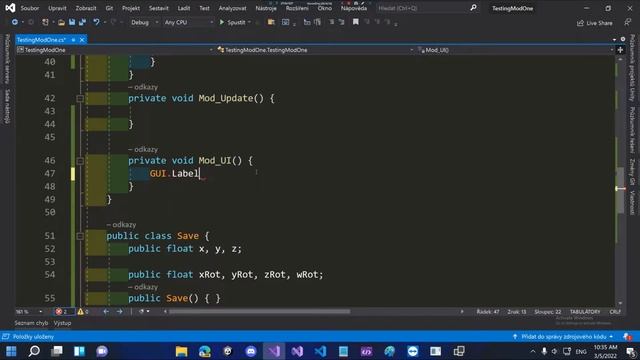This screenshot has height=360, width=640.
Task: Toggle pin on TestingModOne.cs tab
Action: pos(73,40)
